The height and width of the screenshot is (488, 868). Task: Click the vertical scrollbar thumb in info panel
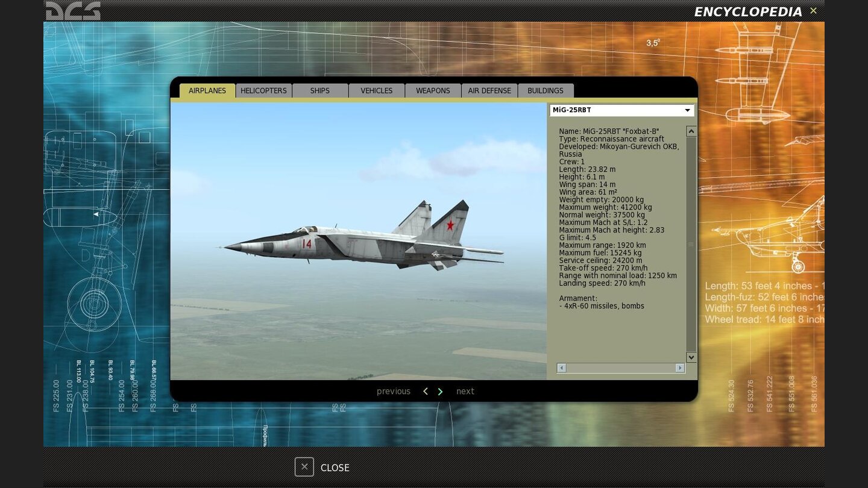click(x=691, y=244)
